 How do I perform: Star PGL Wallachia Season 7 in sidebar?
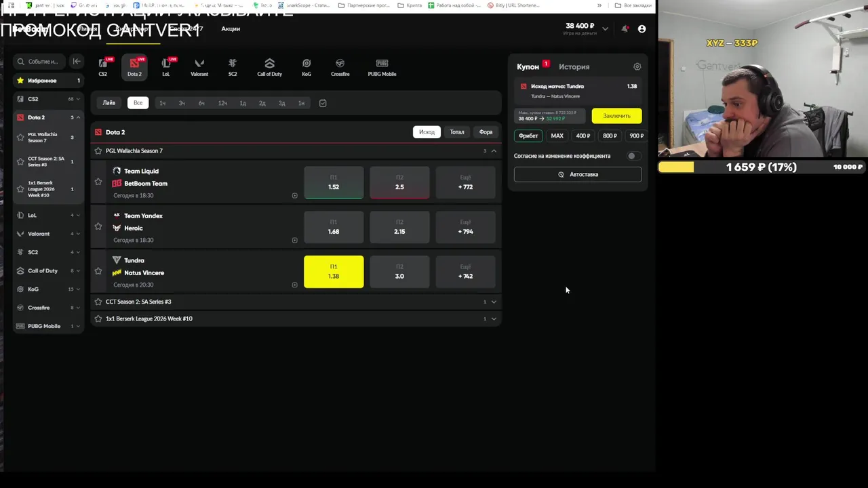pyautogui.click(x=20, y=137)
